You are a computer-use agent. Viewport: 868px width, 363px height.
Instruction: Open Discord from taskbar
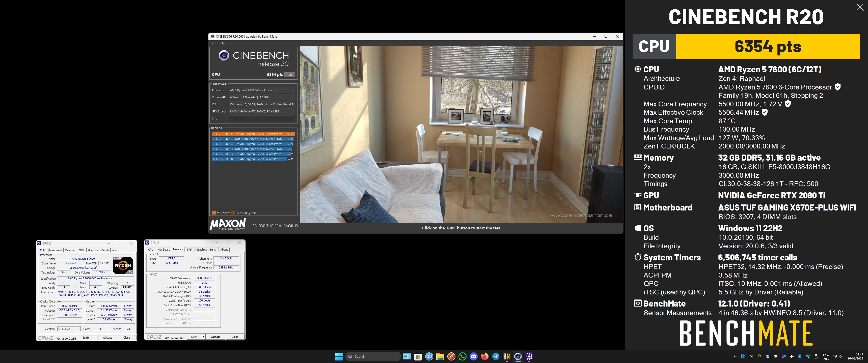473,356
